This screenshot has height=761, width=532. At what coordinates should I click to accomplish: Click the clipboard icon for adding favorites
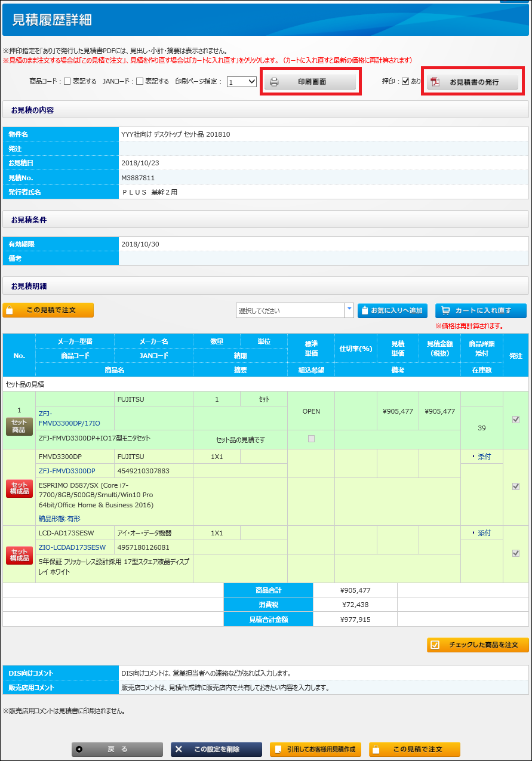point(364,311)
